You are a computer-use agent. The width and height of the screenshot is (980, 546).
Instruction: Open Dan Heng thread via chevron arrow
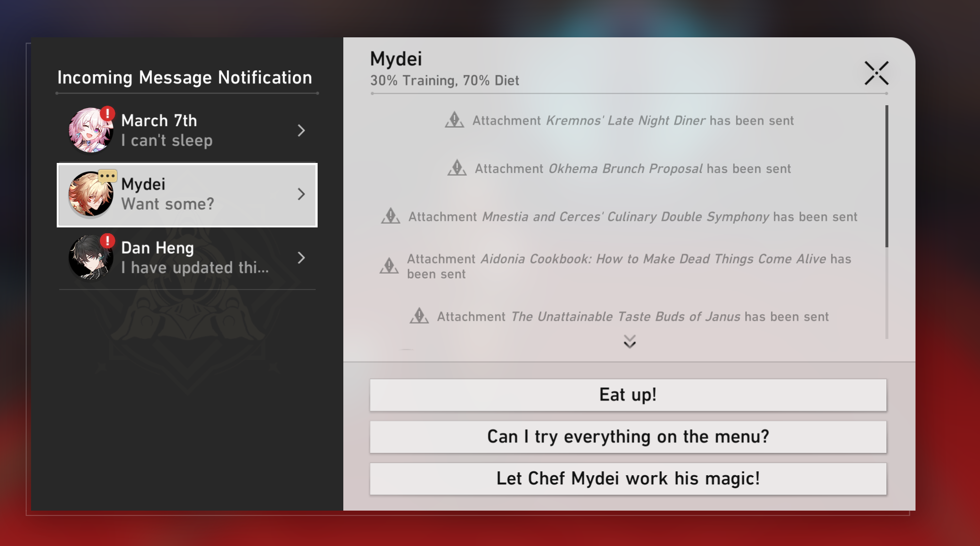(x=301, y=257)
